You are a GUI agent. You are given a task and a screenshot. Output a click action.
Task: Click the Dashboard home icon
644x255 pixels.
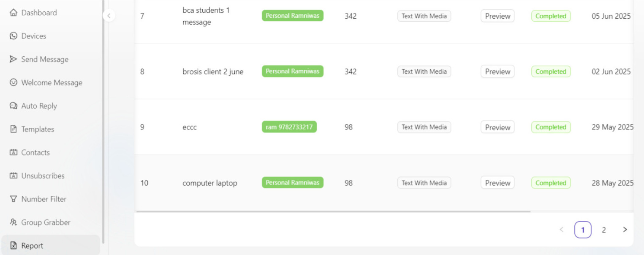click(13, 13)
